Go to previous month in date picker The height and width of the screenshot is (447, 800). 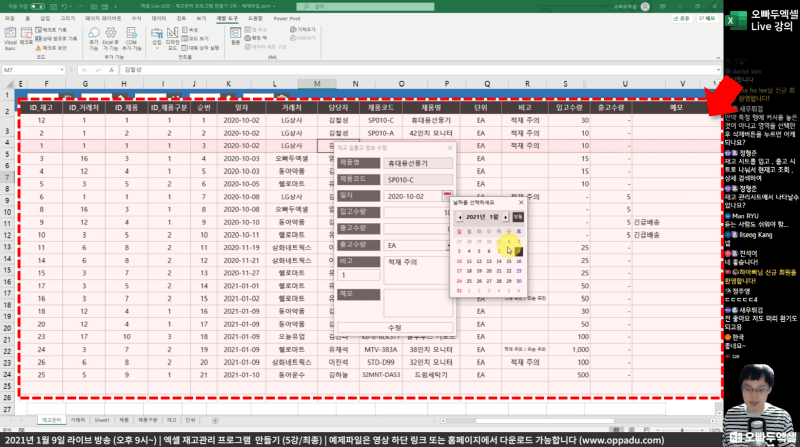460,216
